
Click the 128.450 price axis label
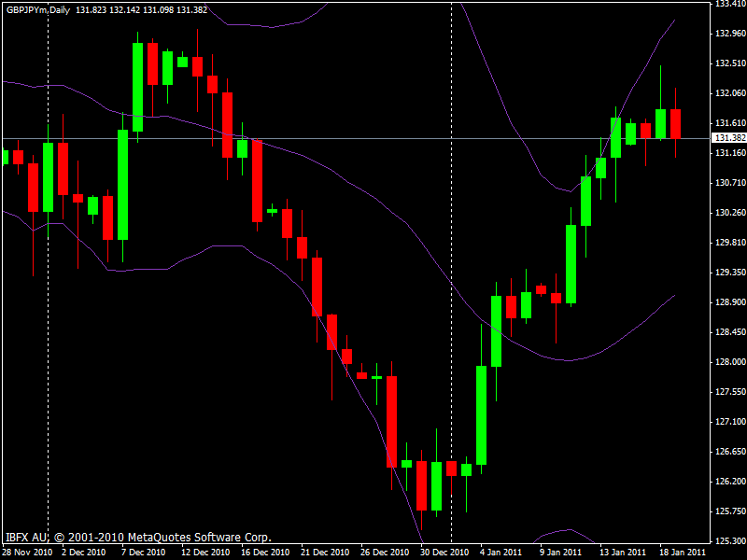(x=730, y=332)
